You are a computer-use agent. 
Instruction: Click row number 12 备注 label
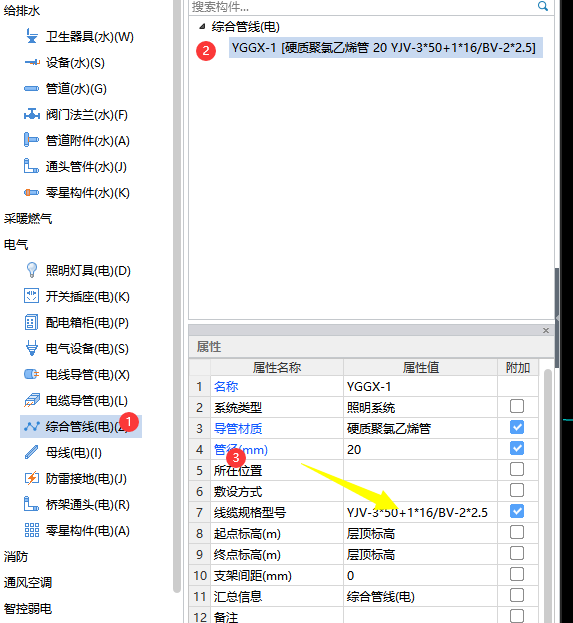pyautogui.click(x=226, y=617)
